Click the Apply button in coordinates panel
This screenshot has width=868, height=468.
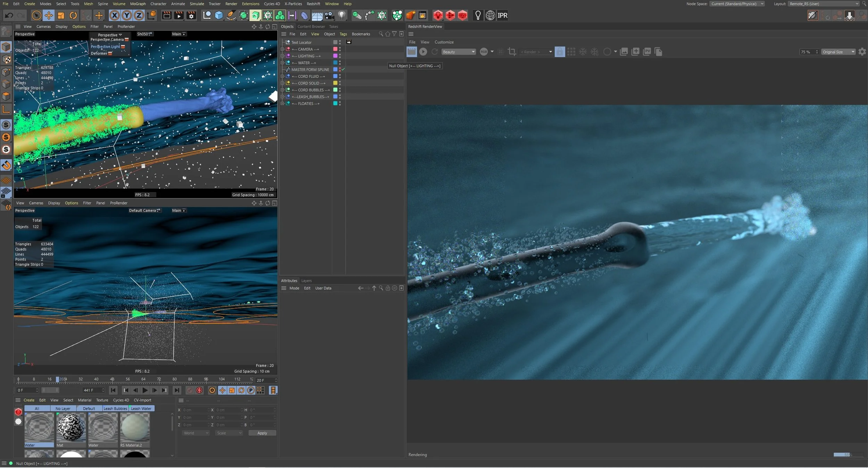click(x=262, y=433)
